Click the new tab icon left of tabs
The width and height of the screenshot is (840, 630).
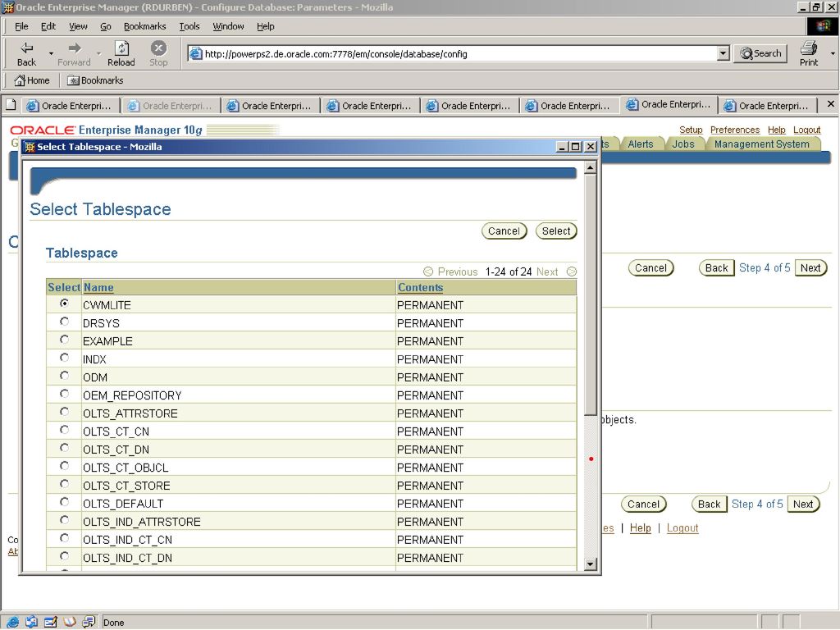(11, 105)
